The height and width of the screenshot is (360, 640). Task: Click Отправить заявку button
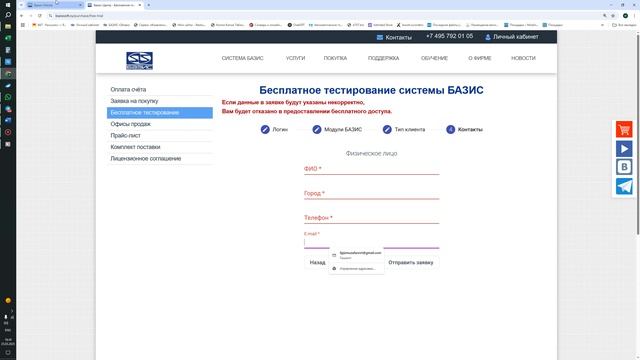click(x=411, y=262)
